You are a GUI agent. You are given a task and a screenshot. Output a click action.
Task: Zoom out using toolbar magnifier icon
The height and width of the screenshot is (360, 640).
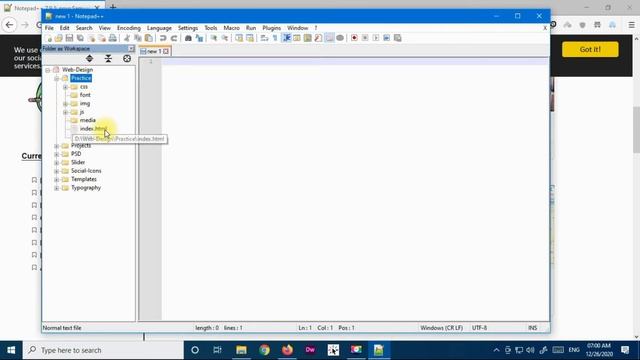(x=224, y=38)
